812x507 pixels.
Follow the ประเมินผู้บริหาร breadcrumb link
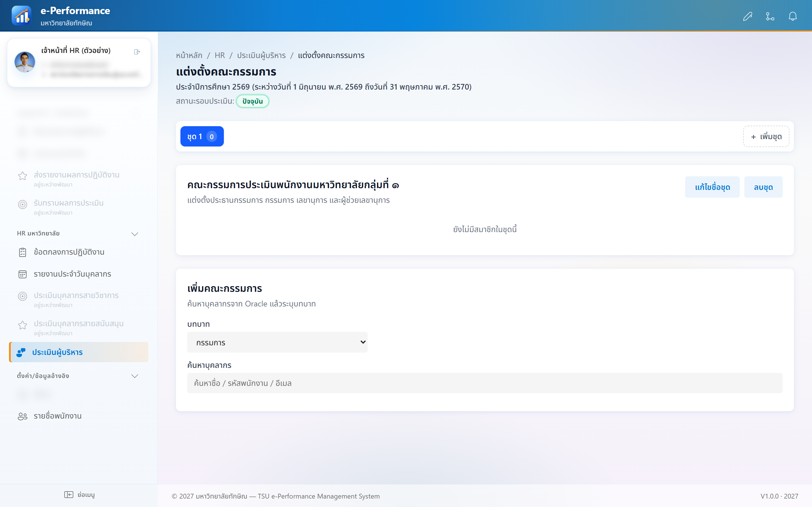click(x=261, y=55)
